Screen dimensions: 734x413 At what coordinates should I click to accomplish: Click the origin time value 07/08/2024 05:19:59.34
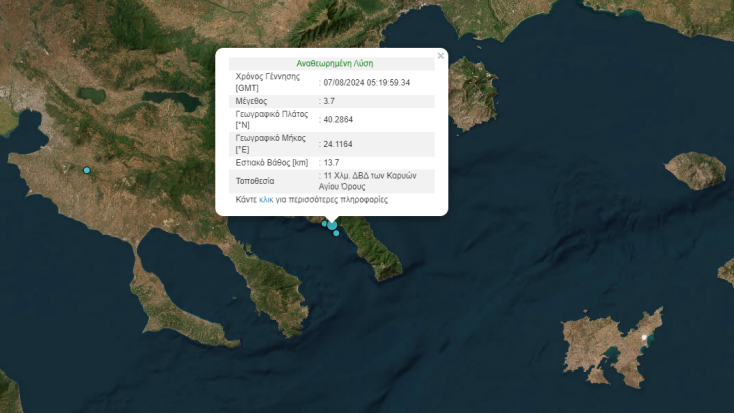[x=366, y=82]
